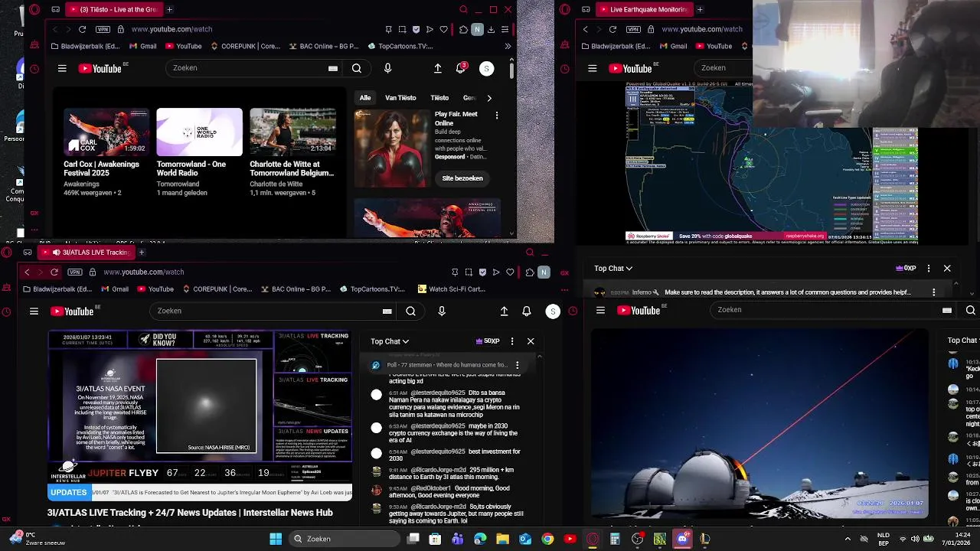Click the search magnifier button in Tiësto window
The width and height of the screenshot is (980, 551).
pos(357,68)
